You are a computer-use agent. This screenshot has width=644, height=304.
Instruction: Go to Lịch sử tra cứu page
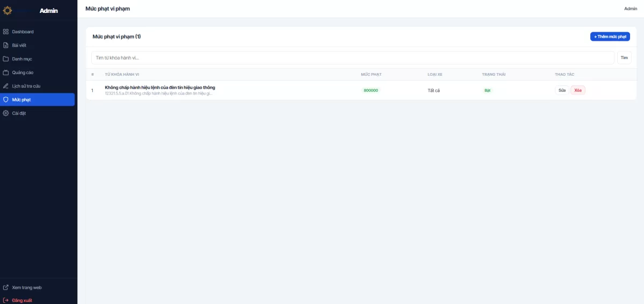[26, 86]
